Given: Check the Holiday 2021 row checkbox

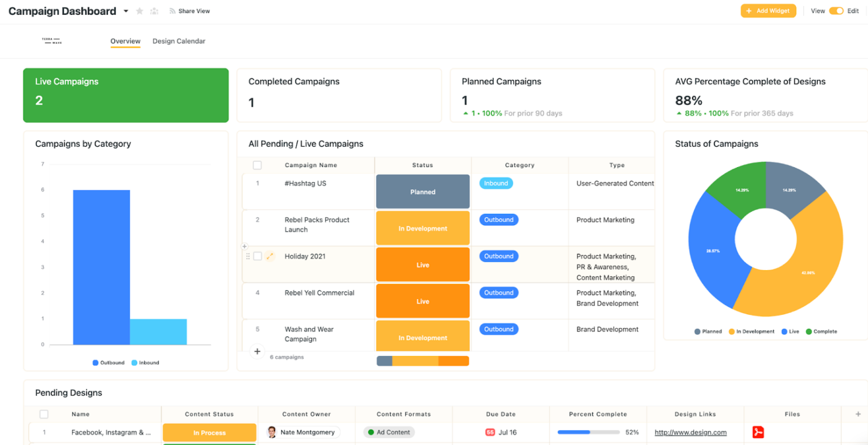Looking at the screenshot, I should coord(258,256).
